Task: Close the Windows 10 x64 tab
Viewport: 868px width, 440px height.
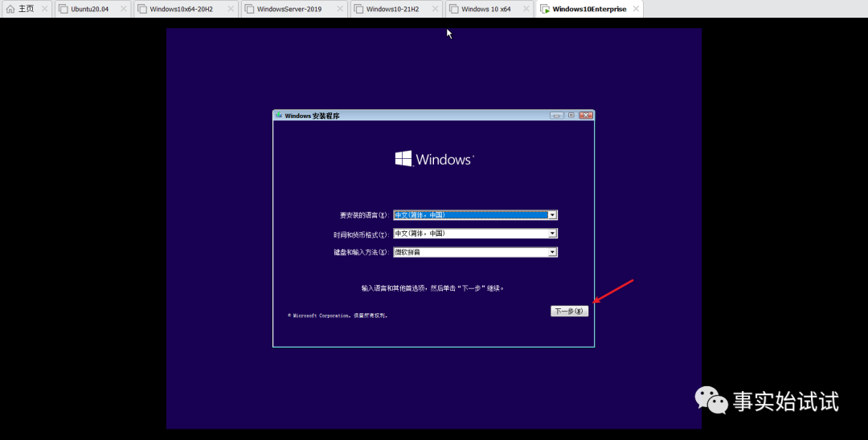Action: pos(526,9)
